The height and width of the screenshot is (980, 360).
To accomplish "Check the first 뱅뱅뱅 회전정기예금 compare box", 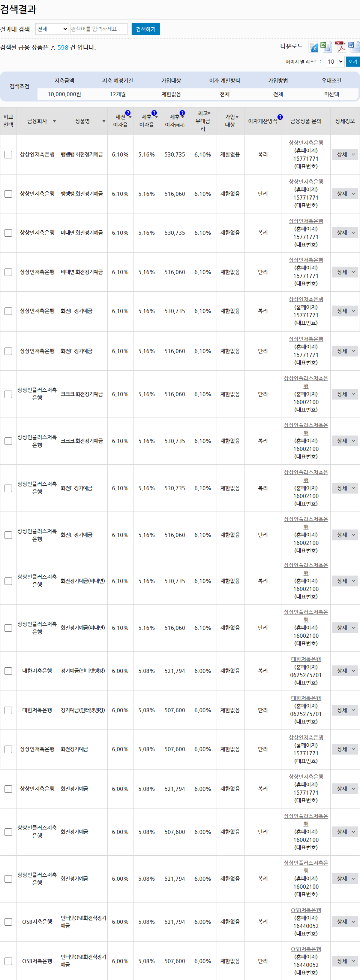I will tap(8, 155).
